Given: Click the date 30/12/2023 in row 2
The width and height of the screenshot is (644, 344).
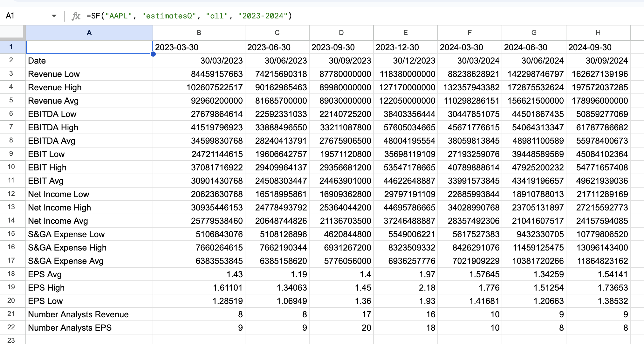Looking at the screenshot, I should (x=414, y=61).
